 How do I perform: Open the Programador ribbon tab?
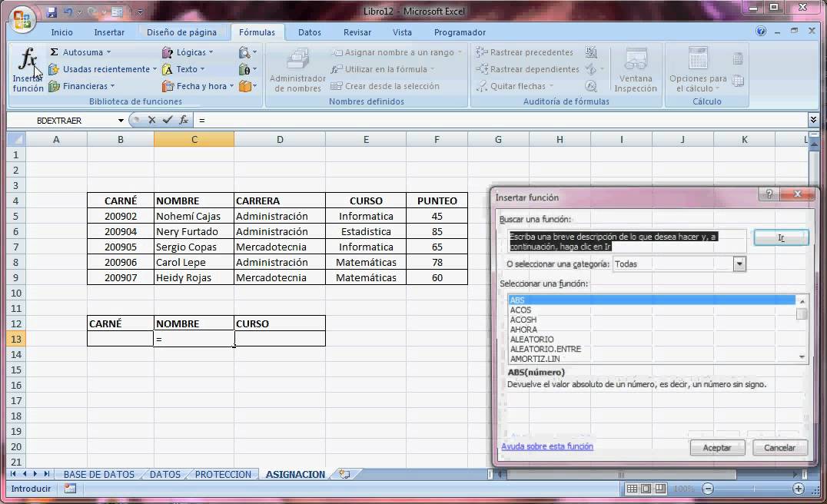coord(460,32)
